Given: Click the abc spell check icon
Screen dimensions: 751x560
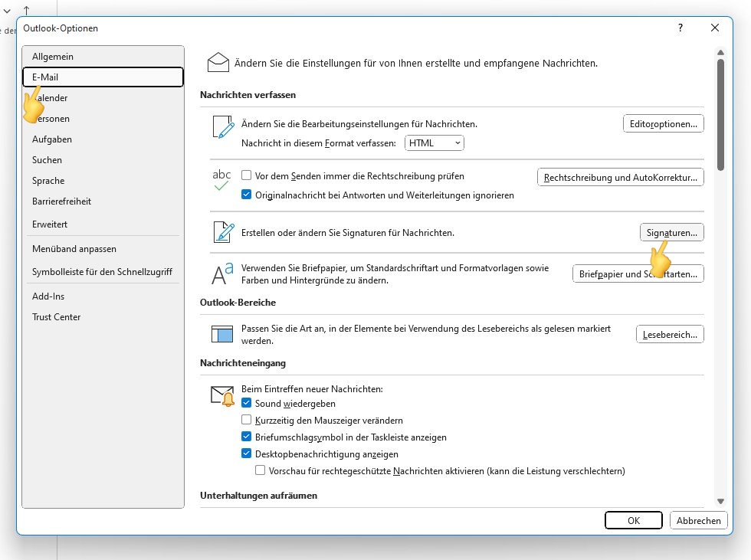Looking at the screenshot, I should (x=221, y=180).
